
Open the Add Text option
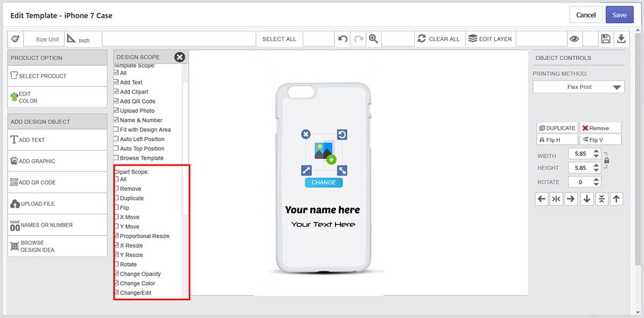(x=57, y=140)
